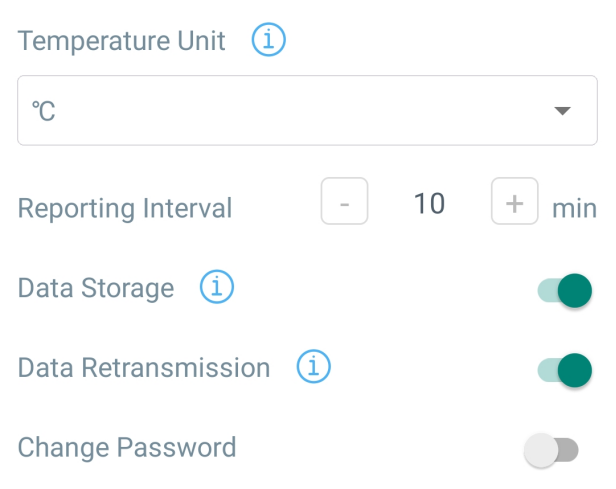Decrease reporting interval with minus button

(x=345, y=203)
